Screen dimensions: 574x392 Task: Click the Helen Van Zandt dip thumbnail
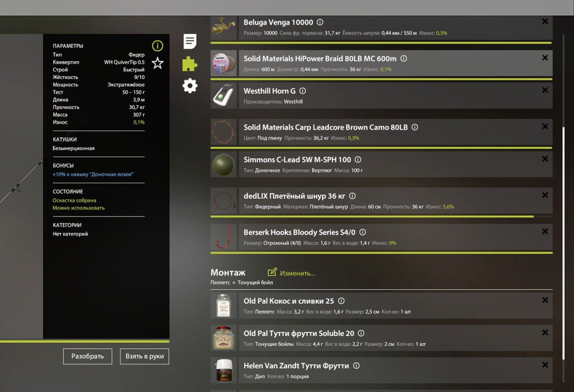pos(223,370)
